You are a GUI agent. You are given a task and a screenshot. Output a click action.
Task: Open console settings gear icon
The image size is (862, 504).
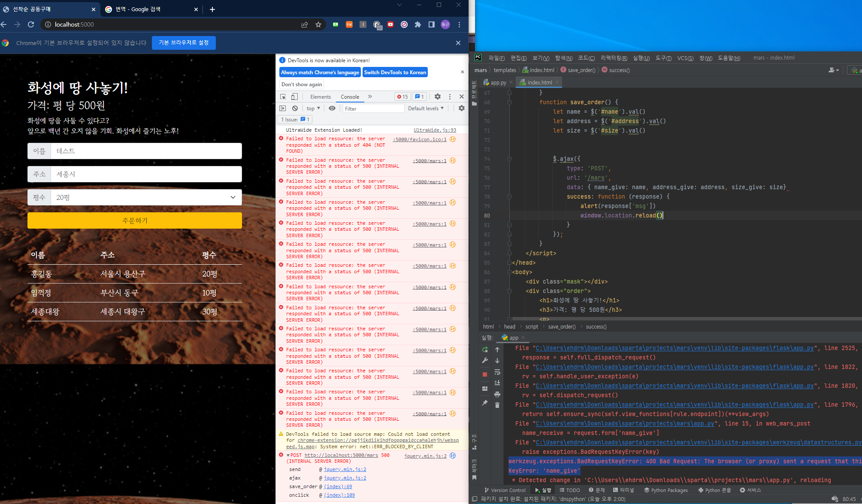[462, 108]
